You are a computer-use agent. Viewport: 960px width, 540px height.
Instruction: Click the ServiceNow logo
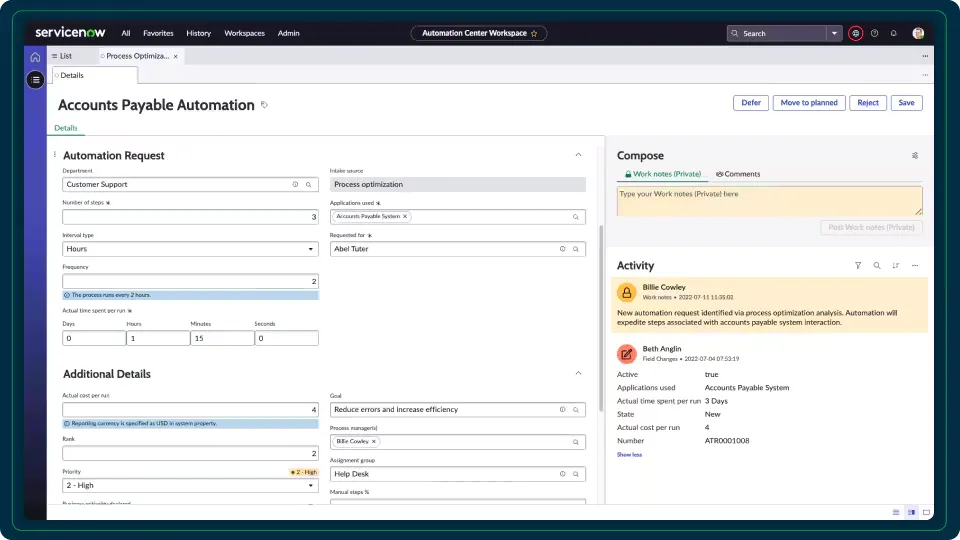click(70, 32)
